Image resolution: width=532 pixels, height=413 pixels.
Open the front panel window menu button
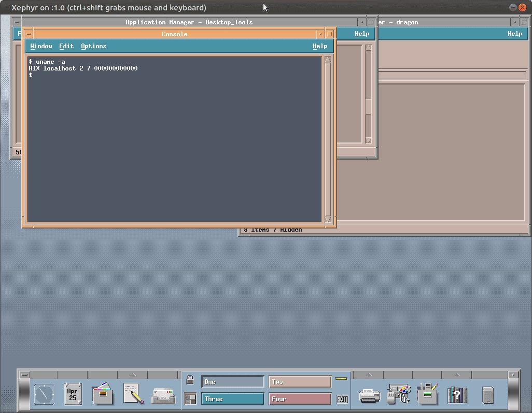click(x=24, y=375)
